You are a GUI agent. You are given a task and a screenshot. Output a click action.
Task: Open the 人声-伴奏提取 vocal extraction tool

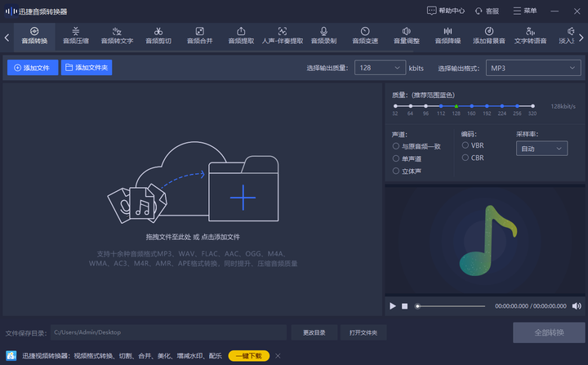click(x=283, y=36)
